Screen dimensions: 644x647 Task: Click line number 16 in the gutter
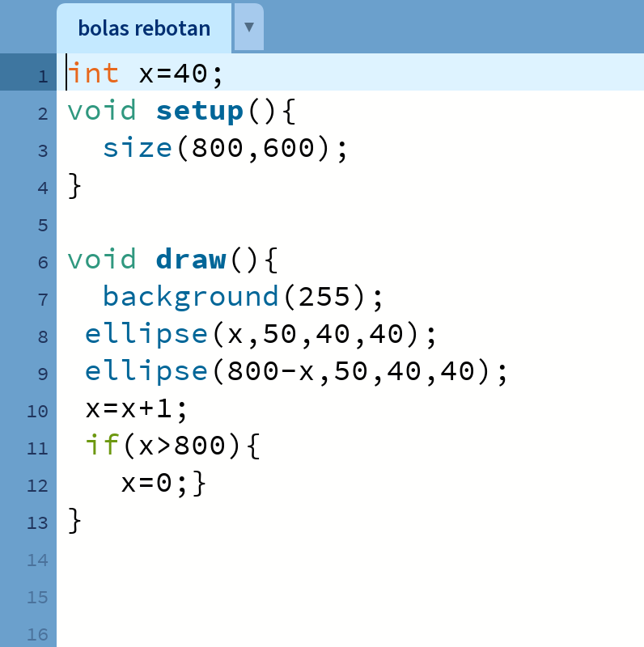38,634
